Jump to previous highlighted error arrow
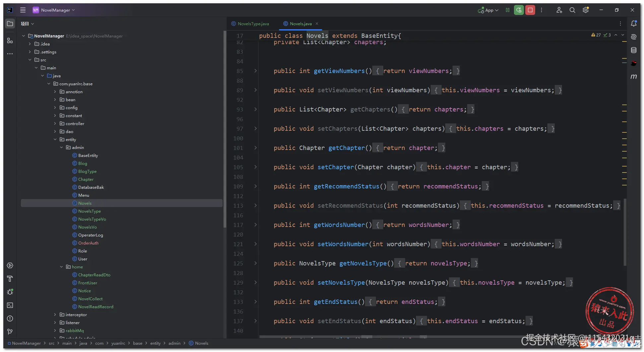The width and height of the screenshot is (644, 352). 616,35
